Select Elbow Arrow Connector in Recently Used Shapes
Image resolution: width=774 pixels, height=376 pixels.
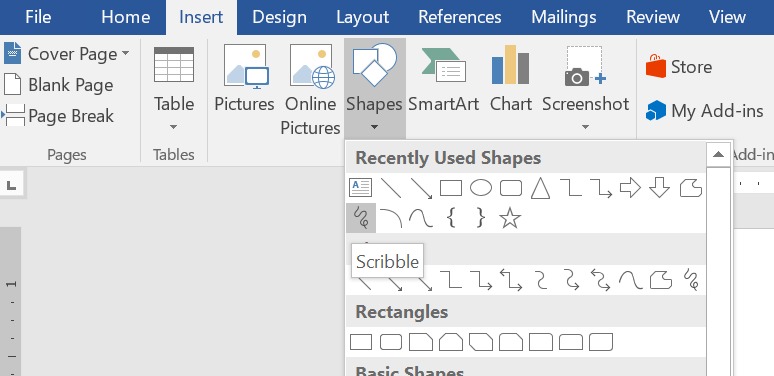click(601, 188)
